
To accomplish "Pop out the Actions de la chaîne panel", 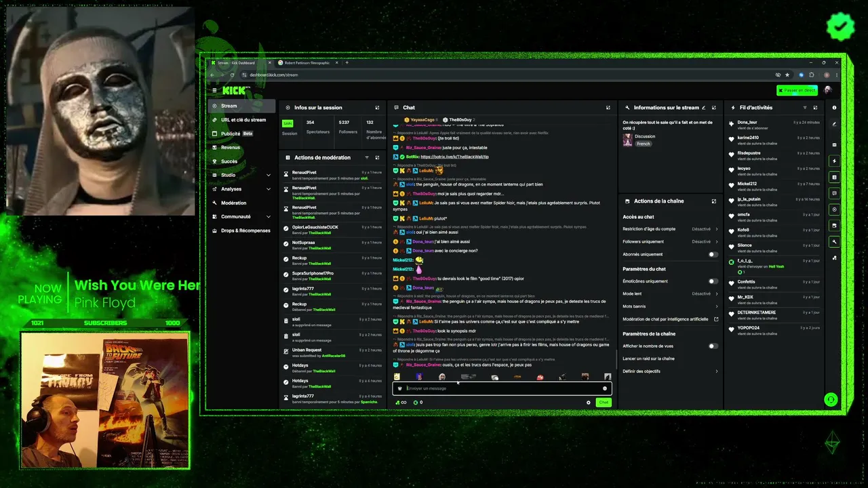I will (713, 201).
